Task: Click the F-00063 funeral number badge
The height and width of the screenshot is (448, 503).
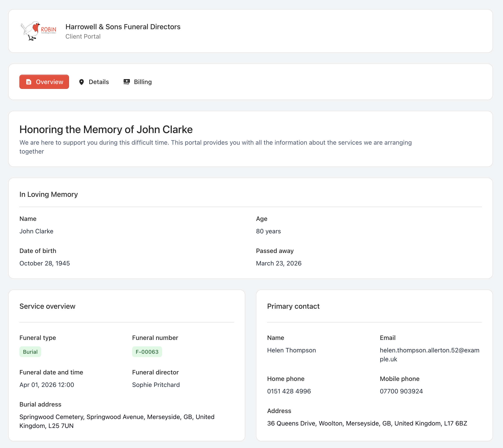Action: (147, 352)
